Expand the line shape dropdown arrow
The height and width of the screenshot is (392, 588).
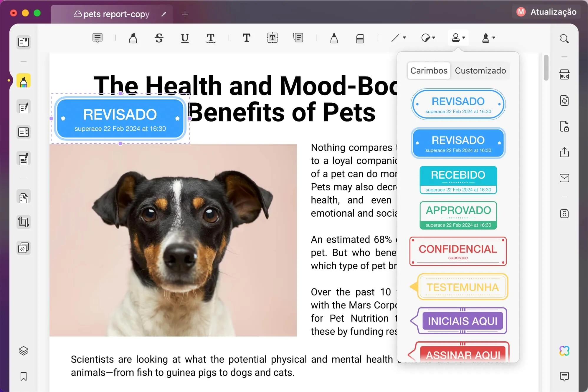click(404, 38)
